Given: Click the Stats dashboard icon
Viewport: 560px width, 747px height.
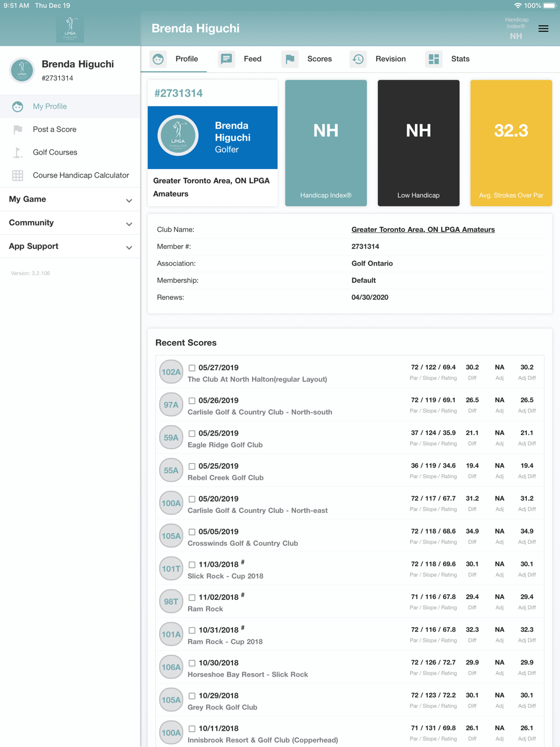Looking at the screenshot, I should click(434, 59).
